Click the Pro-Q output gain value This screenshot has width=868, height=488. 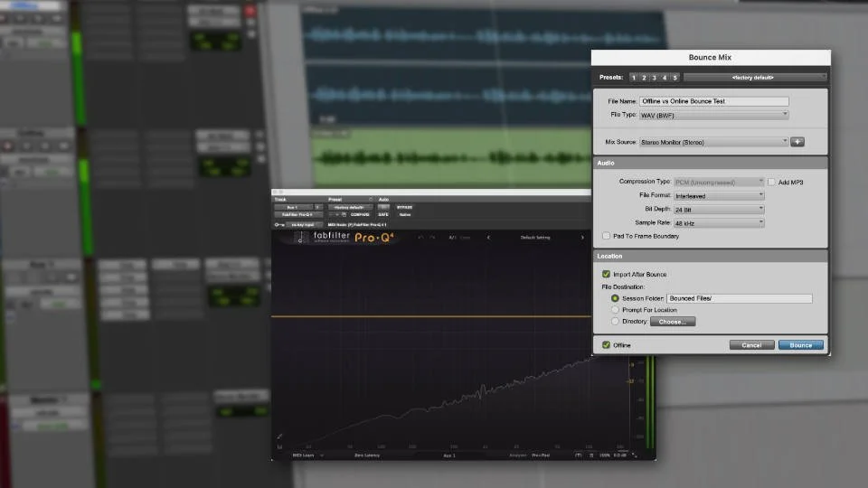pos(619,455)
